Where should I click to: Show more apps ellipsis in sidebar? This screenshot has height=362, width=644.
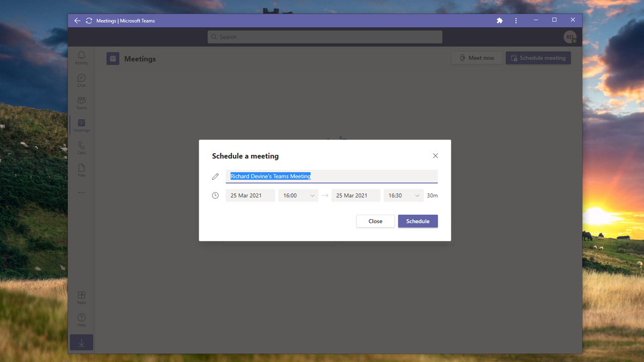(82, 193)
